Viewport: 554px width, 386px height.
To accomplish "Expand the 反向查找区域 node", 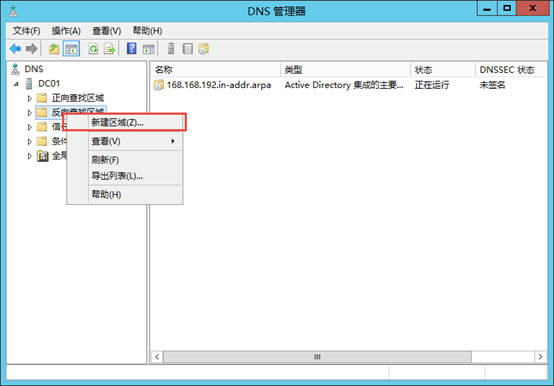I will [x=30, y=113].
